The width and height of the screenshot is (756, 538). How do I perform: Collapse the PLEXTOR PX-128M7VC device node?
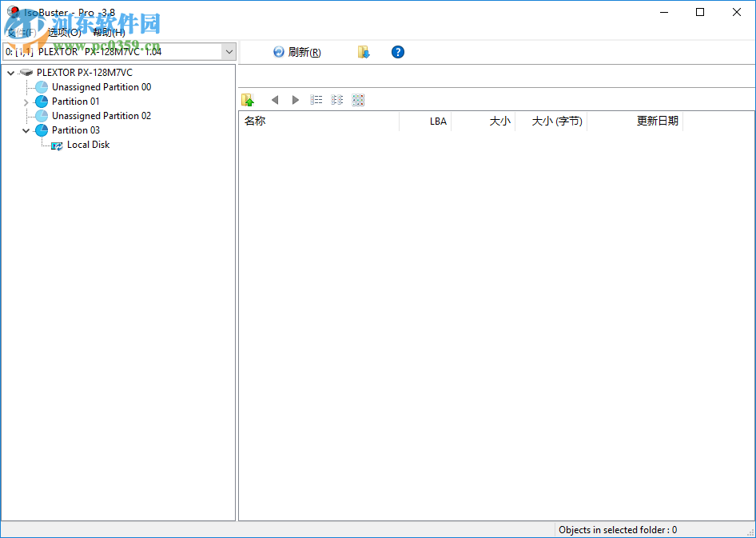tap(10, 72)
